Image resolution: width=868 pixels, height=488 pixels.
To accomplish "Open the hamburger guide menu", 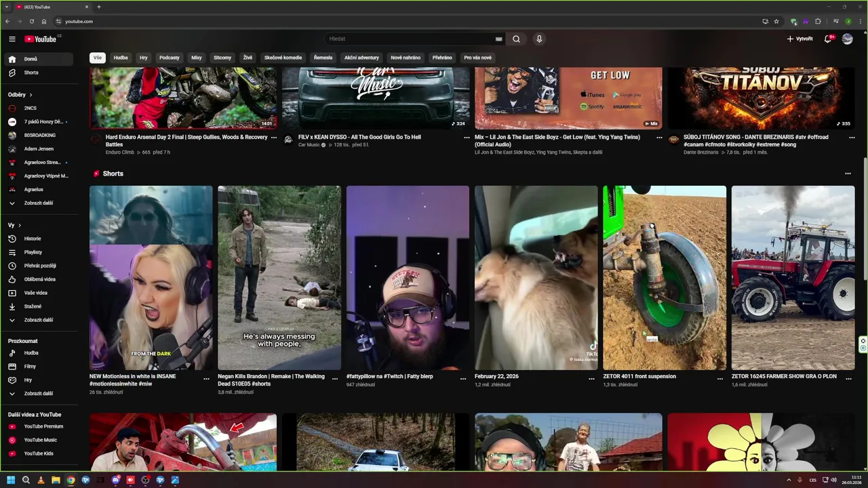I will coord(12,39).
